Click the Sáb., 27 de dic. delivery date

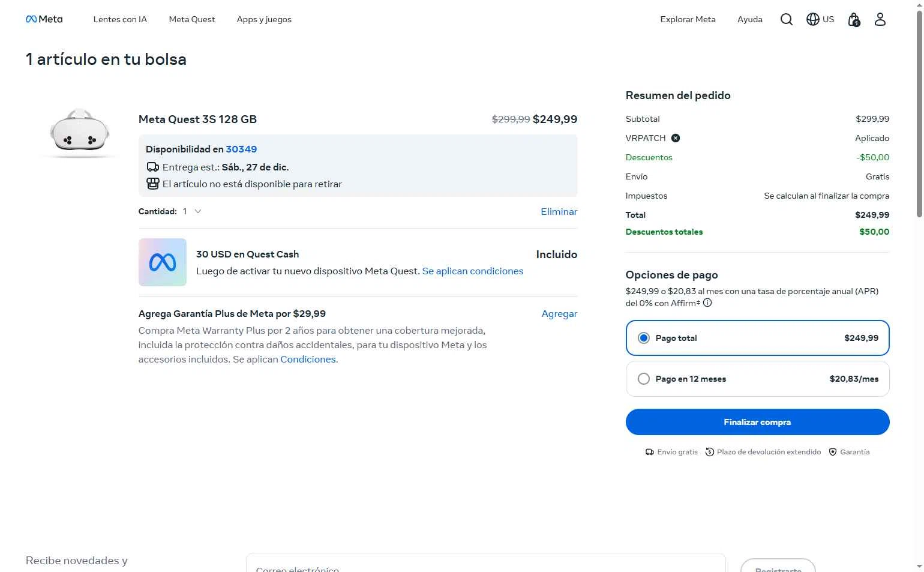pyautogui.click(x=255, y=167)
